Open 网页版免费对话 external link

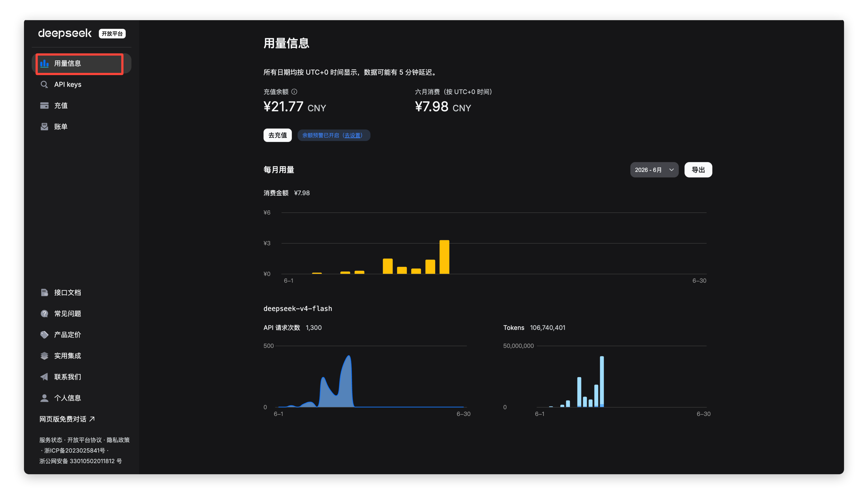point(67,419)
